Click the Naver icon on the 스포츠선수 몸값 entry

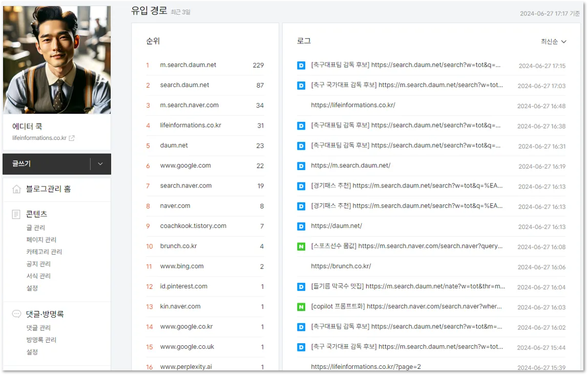point(301,246)
